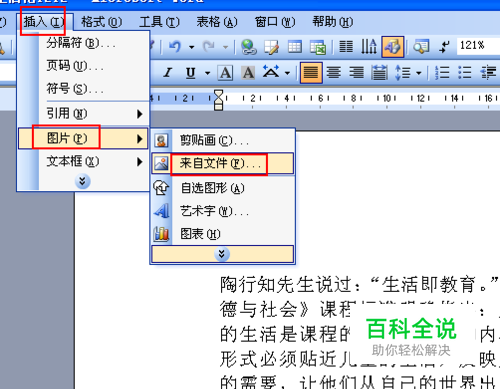500x389 pixels.
Task: Toggle Show/Hide formatting marks icon
Action: point(444,47)
